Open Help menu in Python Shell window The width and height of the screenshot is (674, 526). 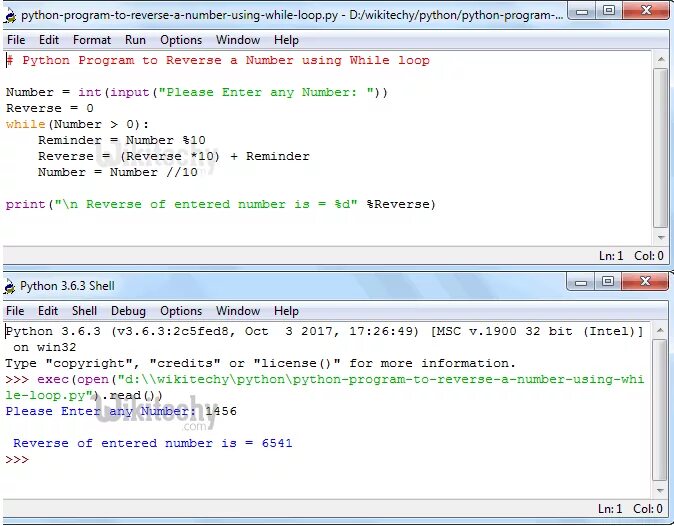286,311
